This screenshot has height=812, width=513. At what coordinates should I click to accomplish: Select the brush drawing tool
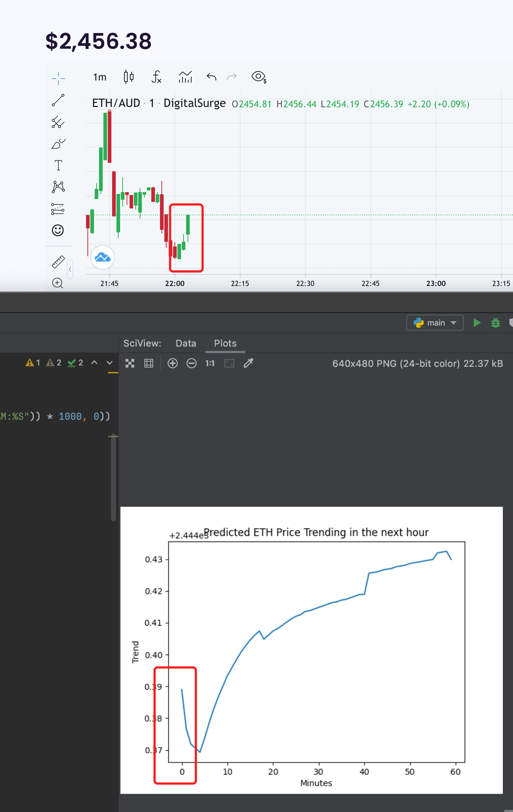58,144
